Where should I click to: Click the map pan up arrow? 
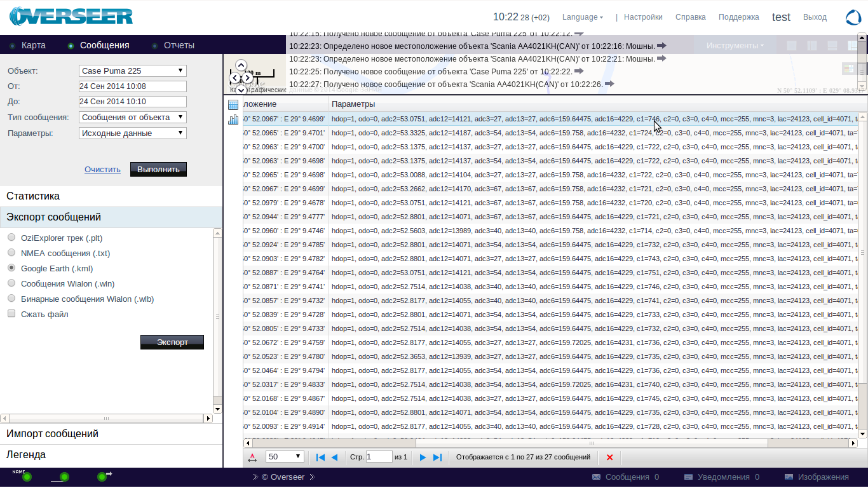(241, 65)
